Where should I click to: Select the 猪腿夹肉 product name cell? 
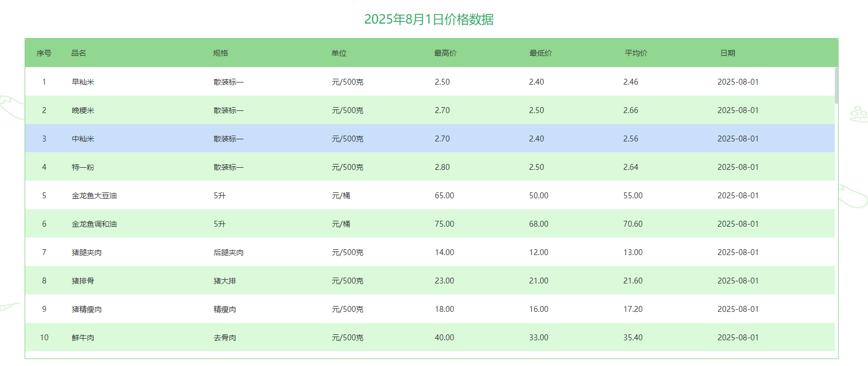pyautogui.click(x=87, y=252)
